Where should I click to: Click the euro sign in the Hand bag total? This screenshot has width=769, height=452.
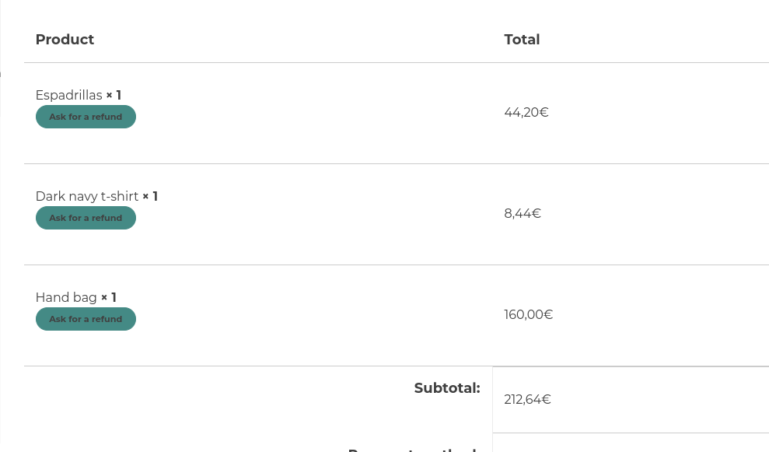tap(548, 314)
